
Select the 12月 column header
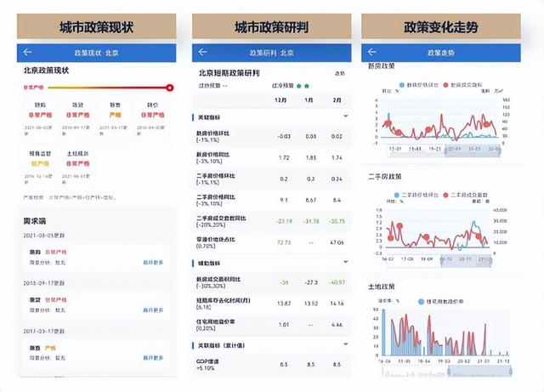click(x=280, y=100)
